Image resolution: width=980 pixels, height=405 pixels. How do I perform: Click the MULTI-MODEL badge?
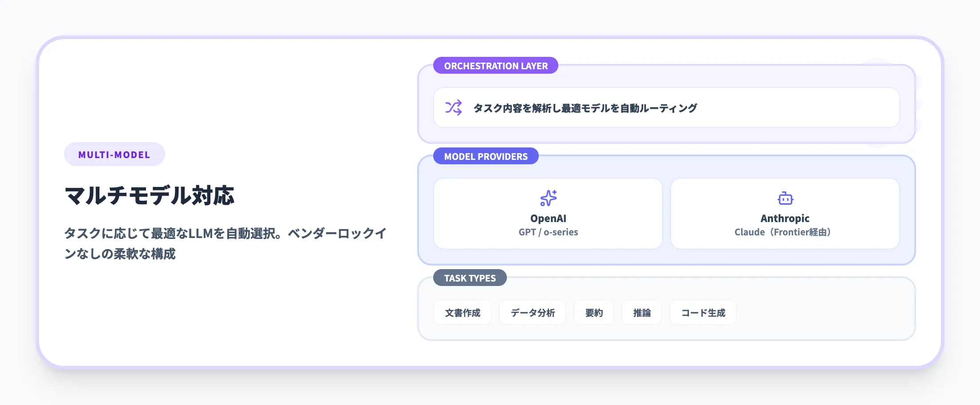pyautogui.click(x=114, y=155)
